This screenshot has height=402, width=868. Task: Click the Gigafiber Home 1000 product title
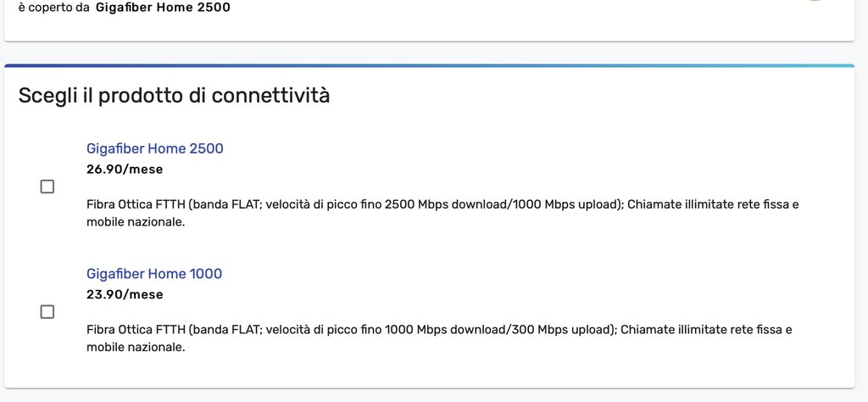click(154, 274)
